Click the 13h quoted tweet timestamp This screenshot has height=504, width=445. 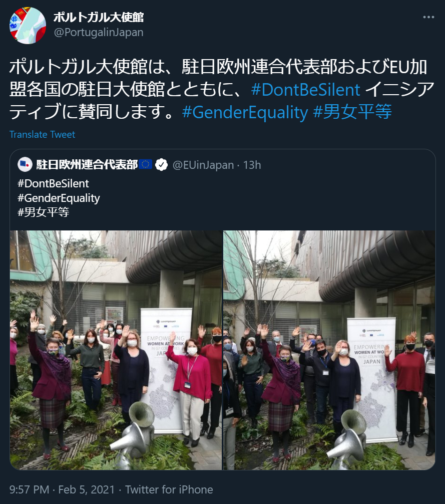click(252, 165)
